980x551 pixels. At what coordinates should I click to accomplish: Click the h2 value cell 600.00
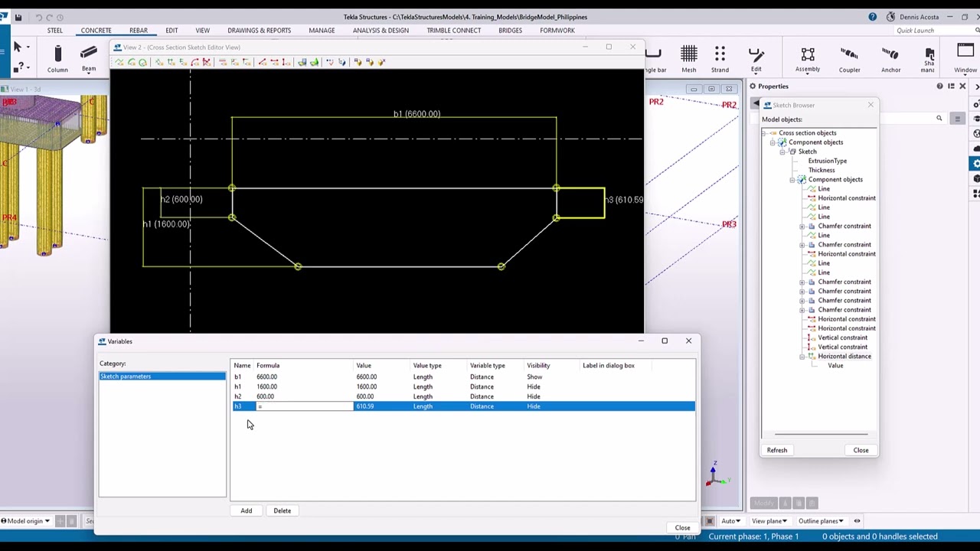point(365,396)
